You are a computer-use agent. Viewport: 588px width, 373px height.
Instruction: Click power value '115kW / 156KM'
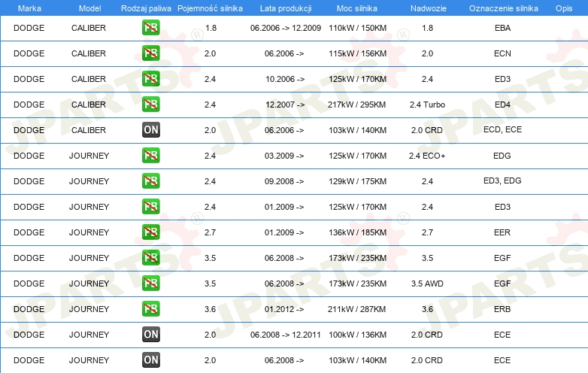(357, 53)
